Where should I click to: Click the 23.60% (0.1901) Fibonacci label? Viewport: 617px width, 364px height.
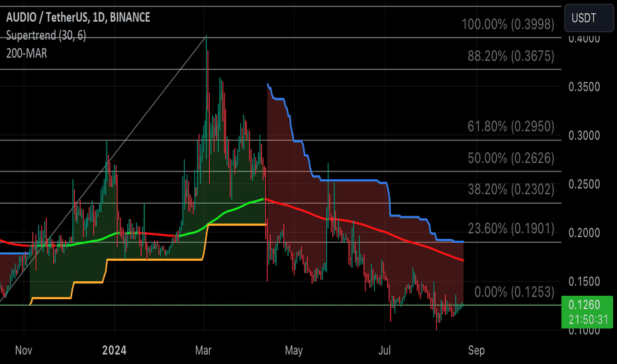pyautogui.click(x=511, y=228)
